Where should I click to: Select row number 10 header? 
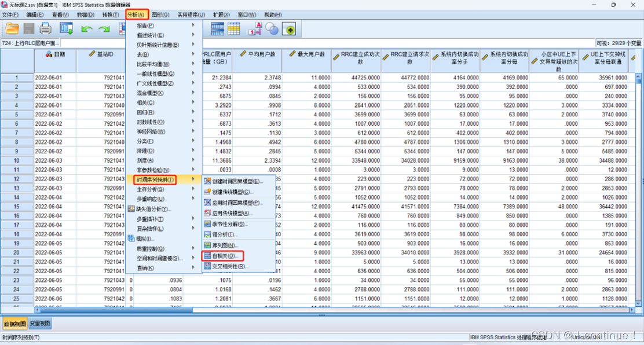pos(17,160)
